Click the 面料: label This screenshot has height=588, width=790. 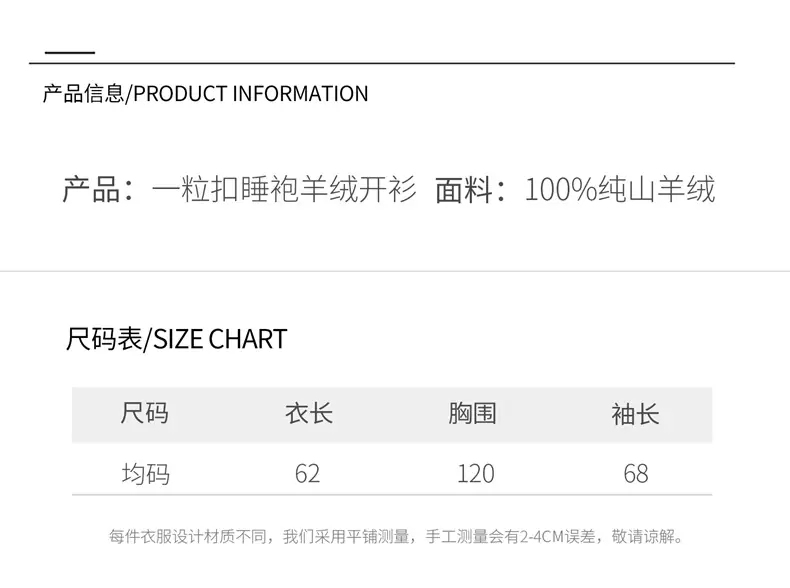pos(471,190)
